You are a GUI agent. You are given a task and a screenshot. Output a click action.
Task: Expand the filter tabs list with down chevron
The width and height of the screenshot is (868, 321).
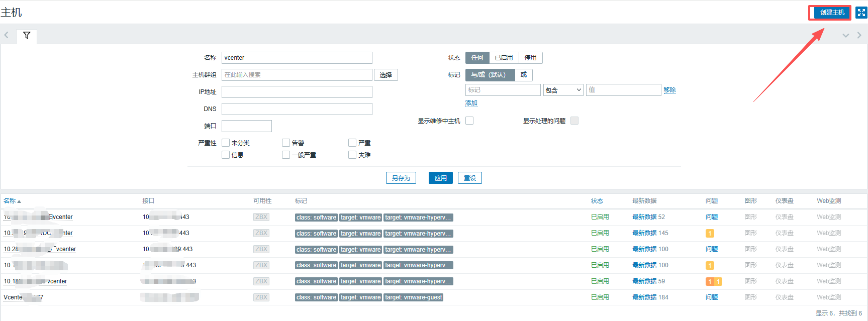[x=845, y=35]
